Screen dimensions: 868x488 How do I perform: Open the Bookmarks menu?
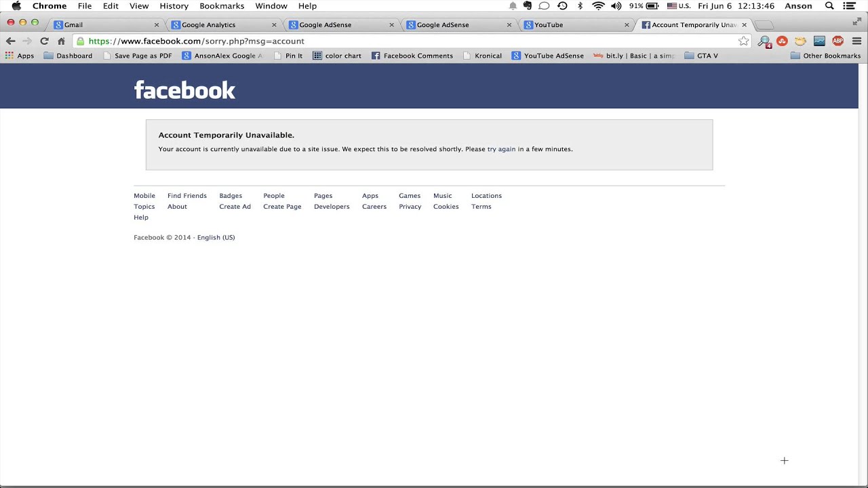pos(222,5)
